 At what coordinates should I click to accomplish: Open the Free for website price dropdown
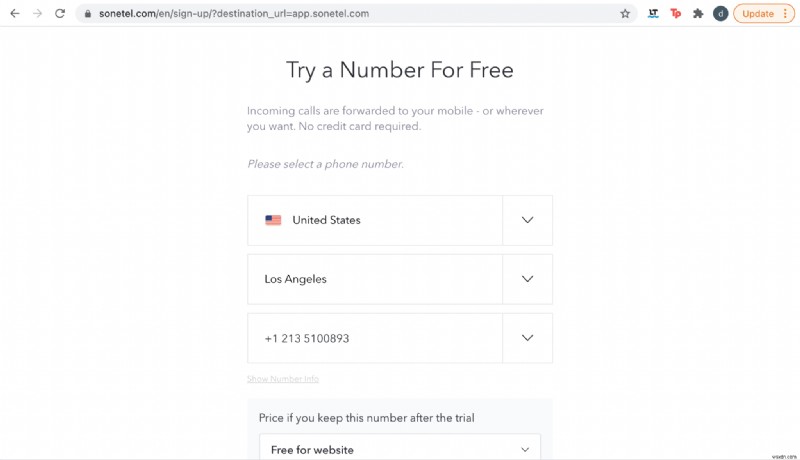525,450
